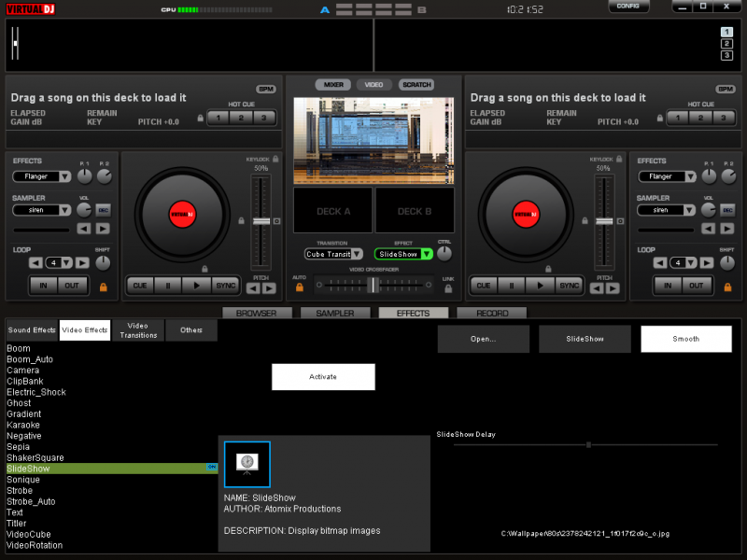Open the left deck Flanger effects dropdown
747x560 pixels.
point(64,176)
